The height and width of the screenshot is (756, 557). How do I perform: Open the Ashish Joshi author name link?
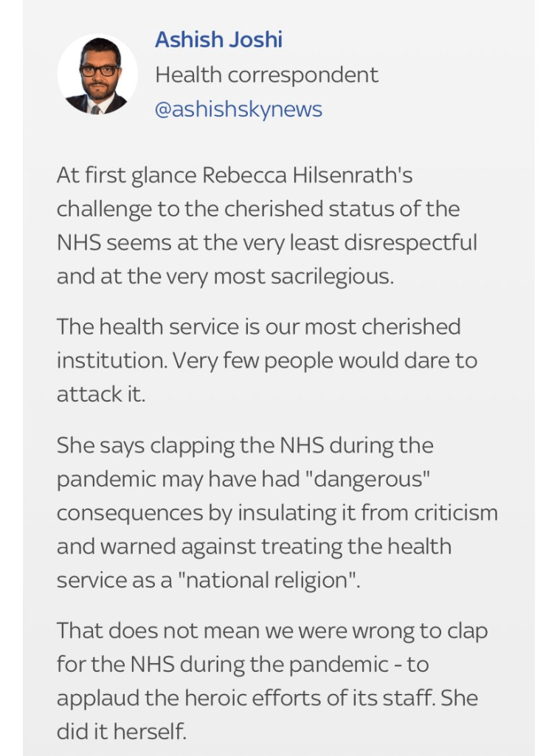[218, 40]
